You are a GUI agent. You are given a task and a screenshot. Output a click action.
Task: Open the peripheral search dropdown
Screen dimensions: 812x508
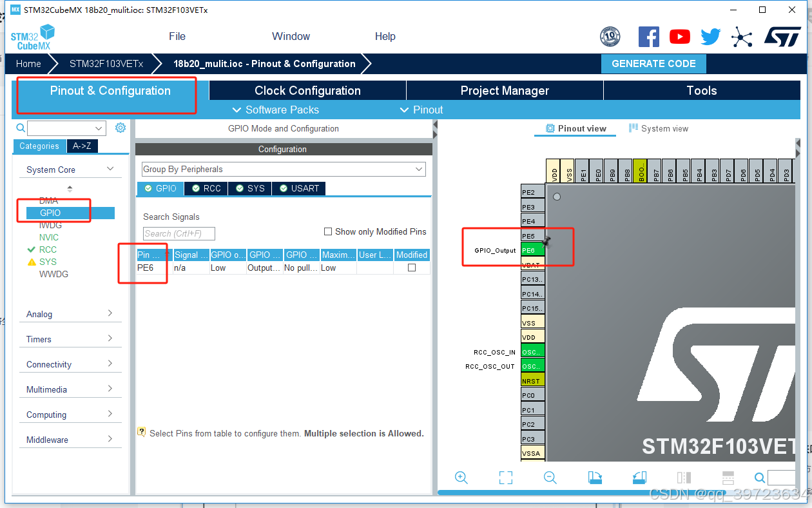click(x=99, y=128)
